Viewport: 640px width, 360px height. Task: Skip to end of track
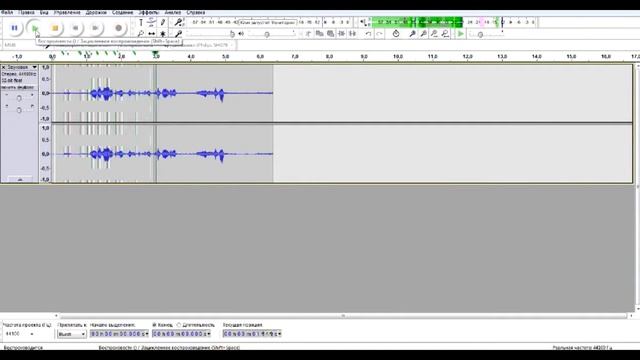[x=96, y=28]
